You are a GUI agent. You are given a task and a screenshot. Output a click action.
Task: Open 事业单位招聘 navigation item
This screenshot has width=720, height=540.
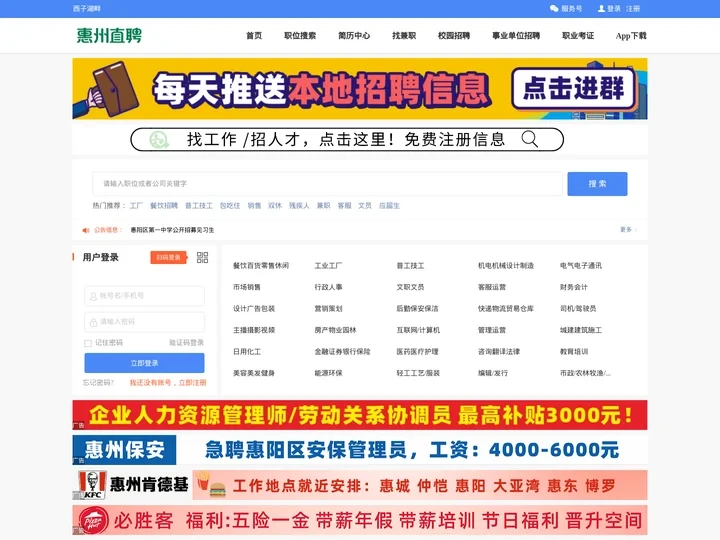516,35
